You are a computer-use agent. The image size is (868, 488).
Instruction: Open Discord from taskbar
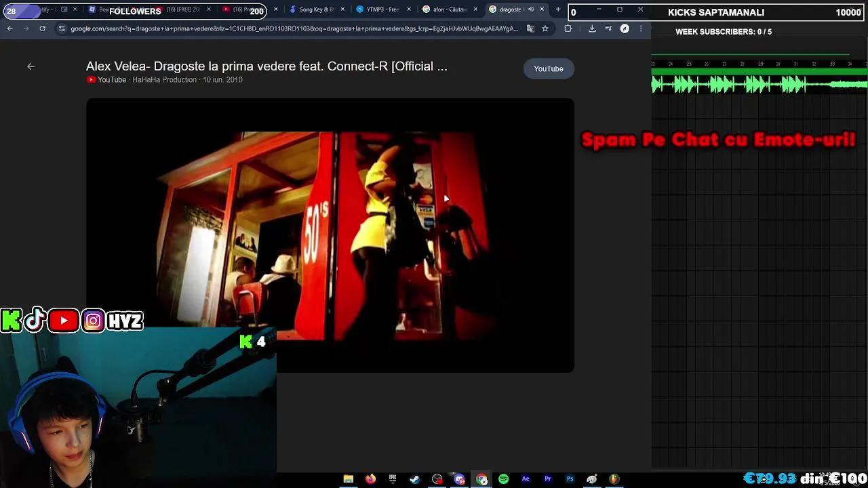click(x=459, y=479)
